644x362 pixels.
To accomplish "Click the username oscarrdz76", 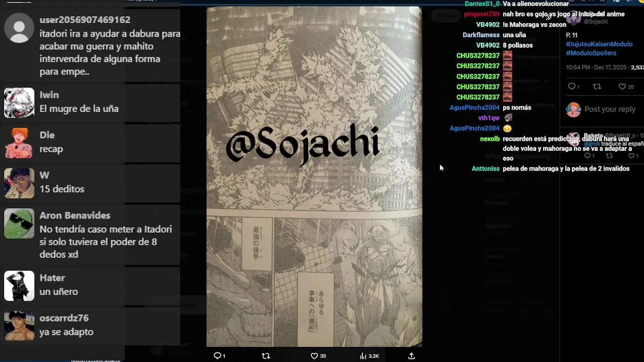I will tap(64, 318).
